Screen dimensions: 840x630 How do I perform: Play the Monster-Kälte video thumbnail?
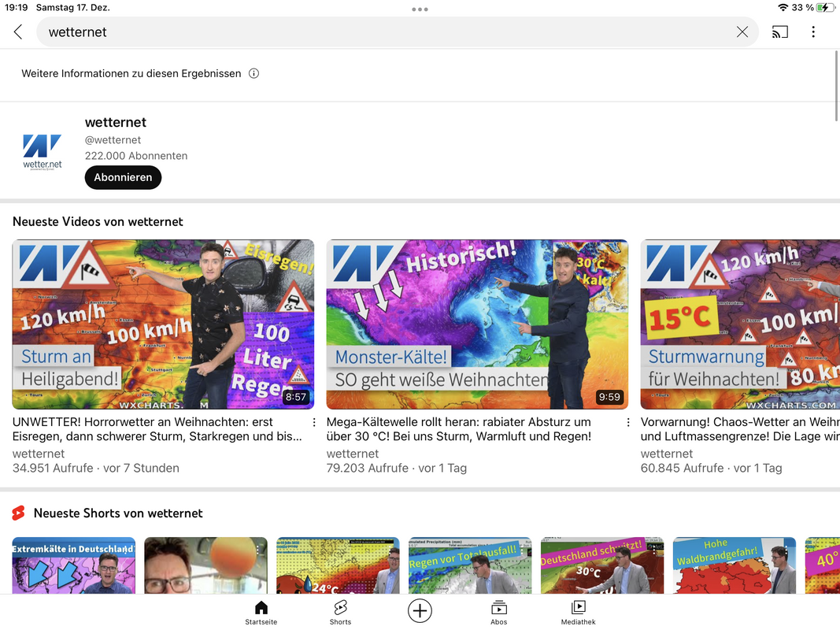coord(477,324)
